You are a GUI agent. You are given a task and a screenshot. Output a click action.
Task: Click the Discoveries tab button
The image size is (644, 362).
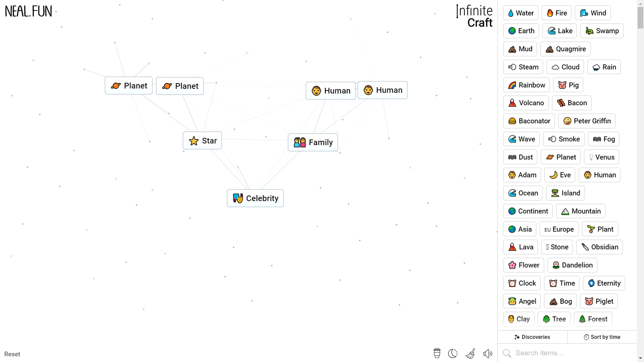532,337
